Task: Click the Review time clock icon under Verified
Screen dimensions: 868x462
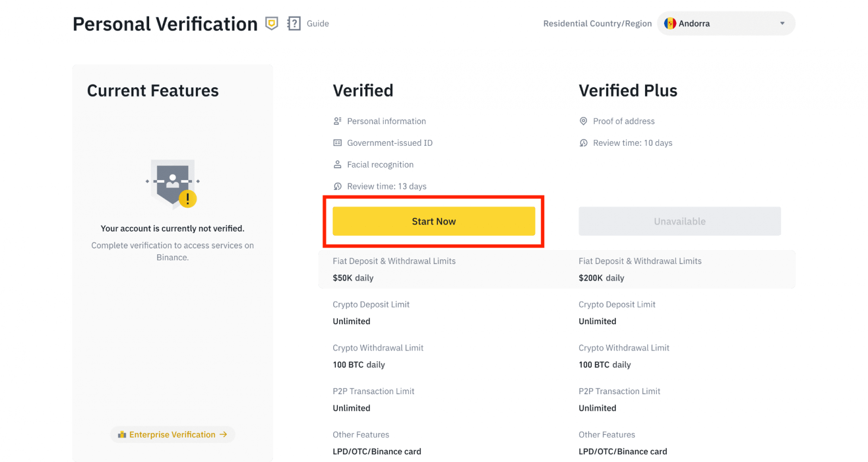Action: pos(337,186)
